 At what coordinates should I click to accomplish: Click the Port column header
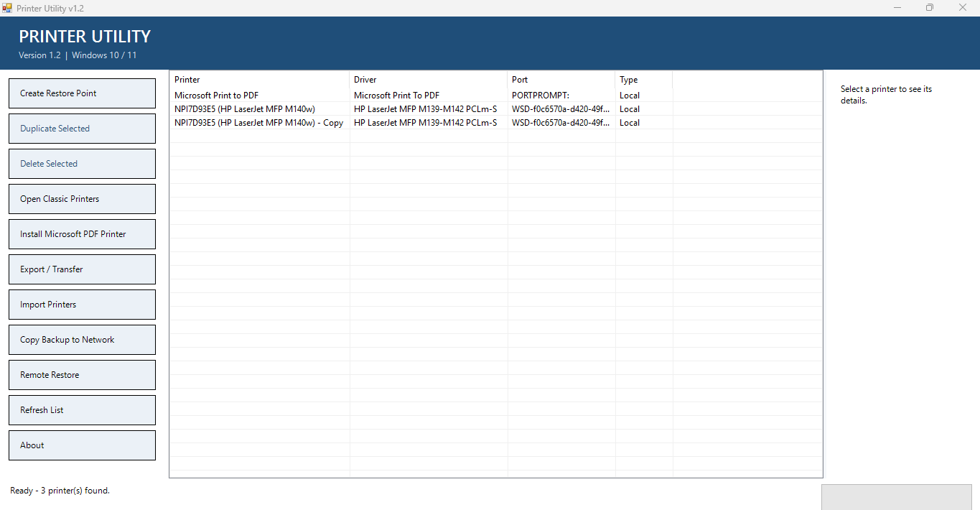[x=561, y=80]
